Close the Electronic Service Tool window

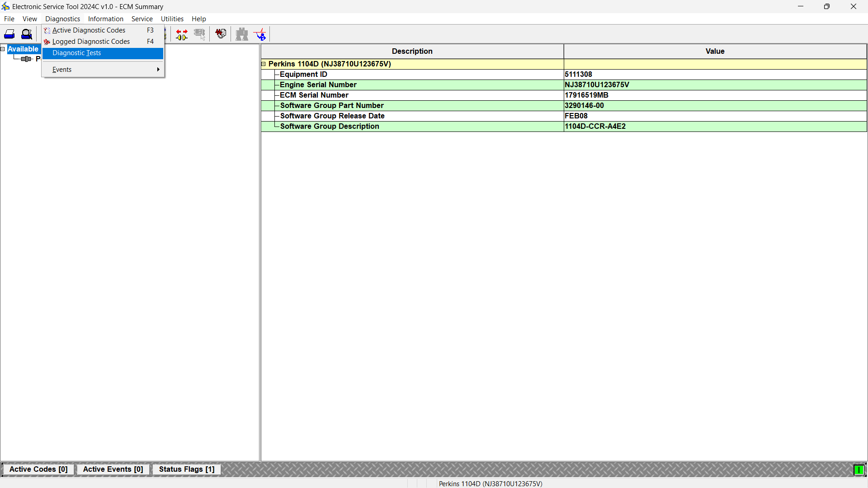click(x=854, y=6)
